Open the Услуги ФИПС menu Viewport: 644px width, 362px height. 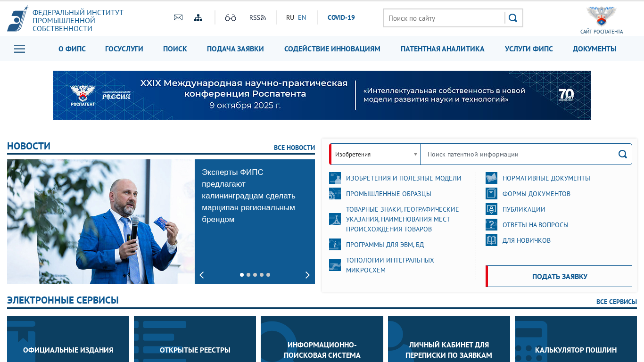pos(529,49)
